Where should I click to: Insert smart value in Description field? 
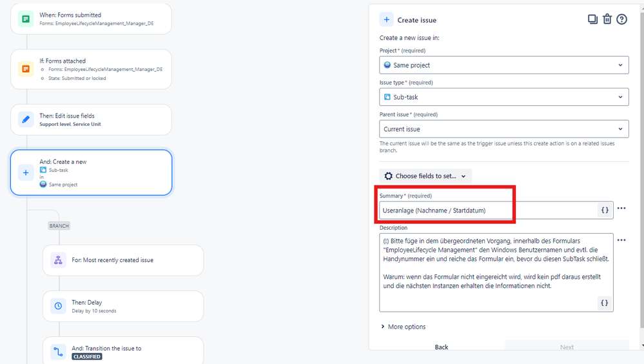click(x=604, y=303)
